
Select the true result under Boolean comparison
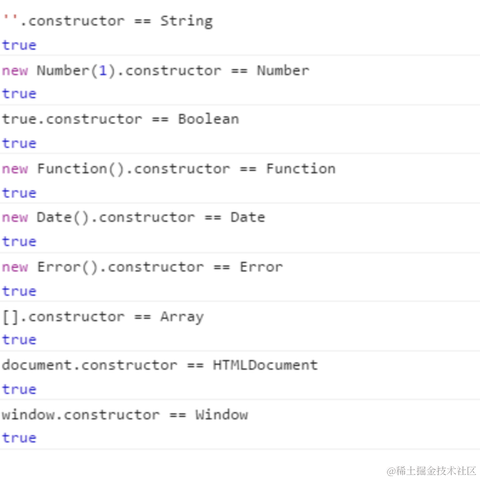[x=19, y=143]
